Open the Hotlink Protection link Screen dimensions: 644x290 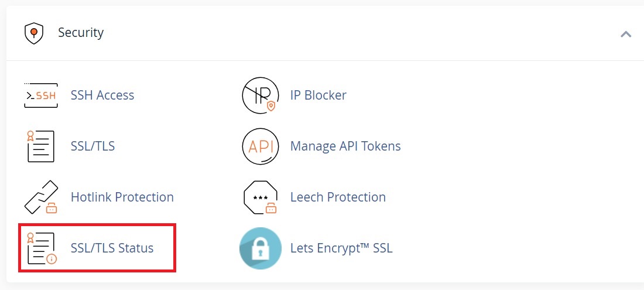click(122, 197)
